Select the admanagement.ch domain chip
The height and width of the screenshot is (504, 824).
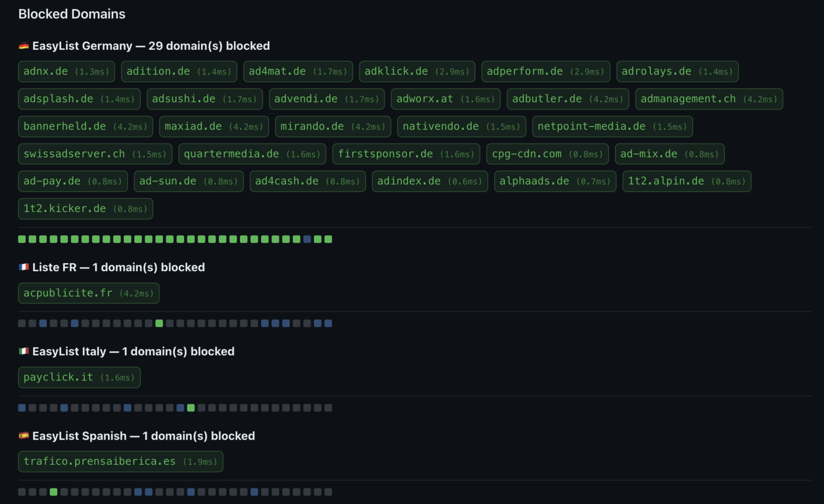click(709, 99)
